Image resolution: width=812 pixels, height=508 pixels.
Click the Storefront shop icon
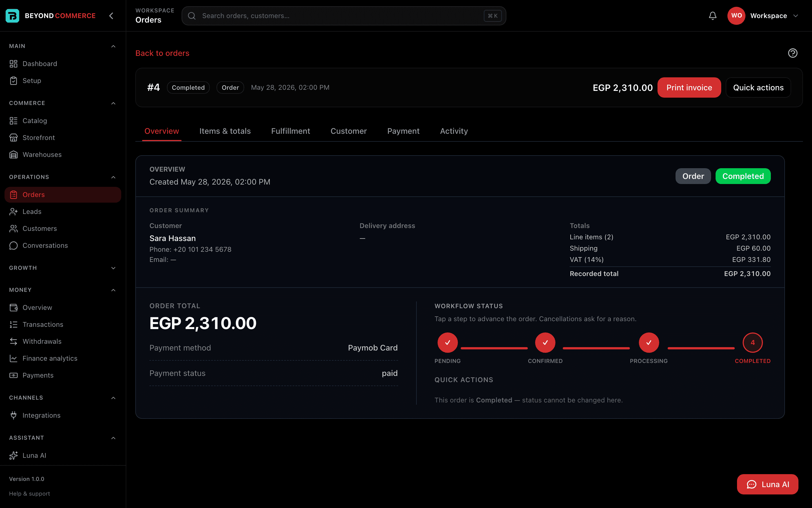pos(14,138)
